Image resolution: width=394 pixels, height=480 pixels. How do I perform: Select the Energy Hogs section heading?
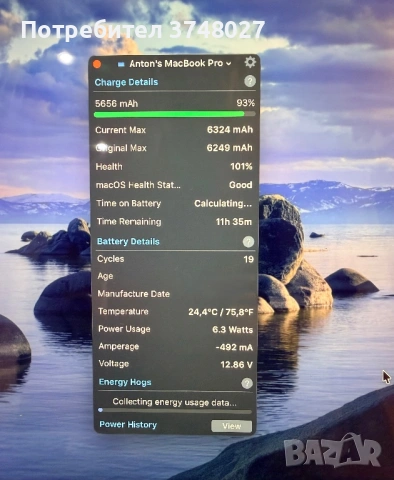coord(125,382)
